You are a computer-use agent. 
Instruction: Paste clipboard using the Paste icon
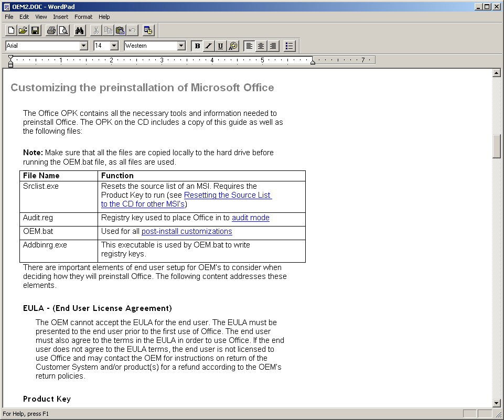pyautogui.click(x=120, y=30)
